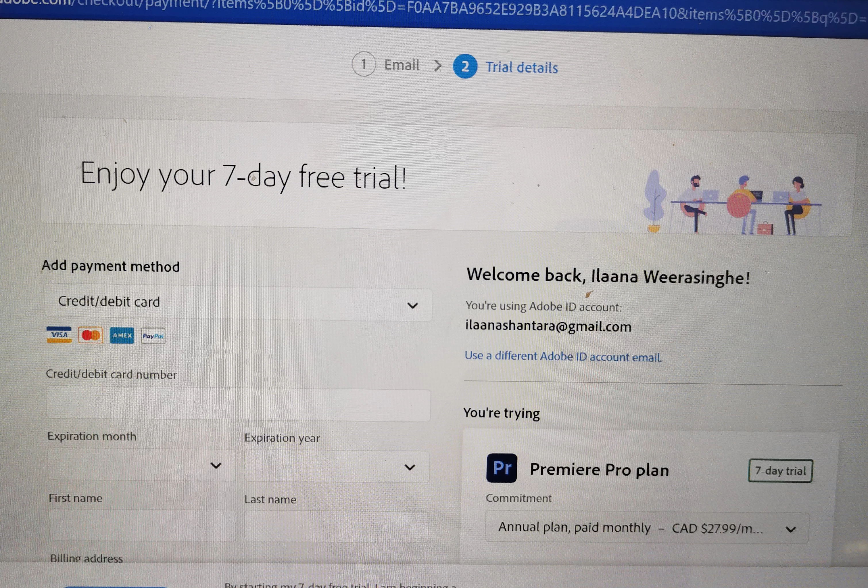Click into the First name field
The width and height of the screenshot is (868, 588).
142,525
